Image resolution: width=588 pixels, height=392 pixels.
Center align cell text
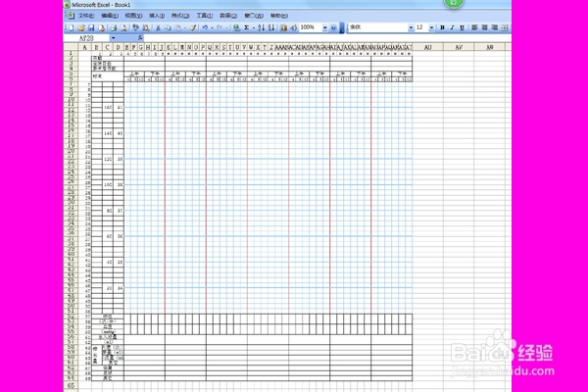[x=484, y=27]
